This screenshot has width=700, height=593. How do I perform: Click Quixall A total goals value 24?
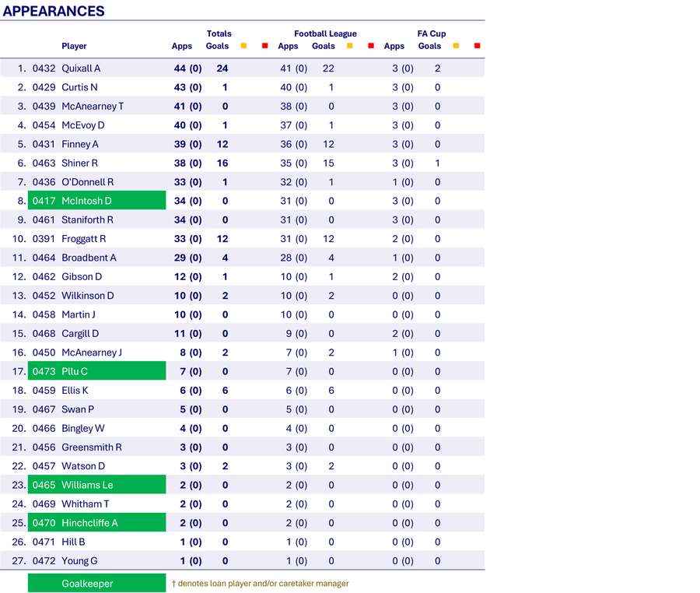pos(222,68)
